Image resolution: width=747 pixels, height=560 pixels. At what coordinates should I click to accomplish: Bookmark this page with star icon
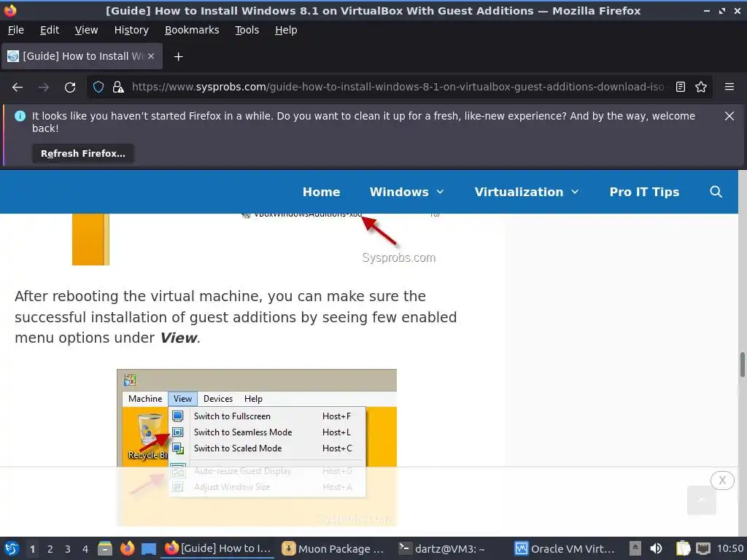point(701,87)
